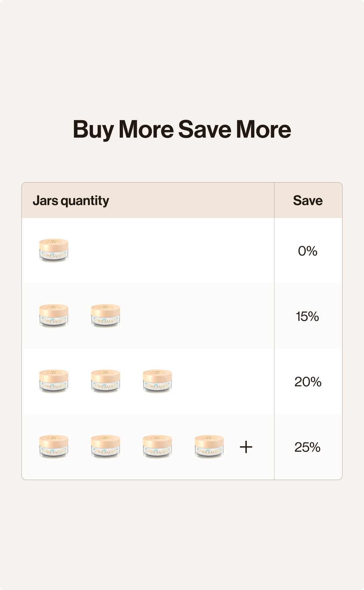This screenshot has width=364, height=590.
Task: Click the single jar in the 0% row
Action: point(54,250)
